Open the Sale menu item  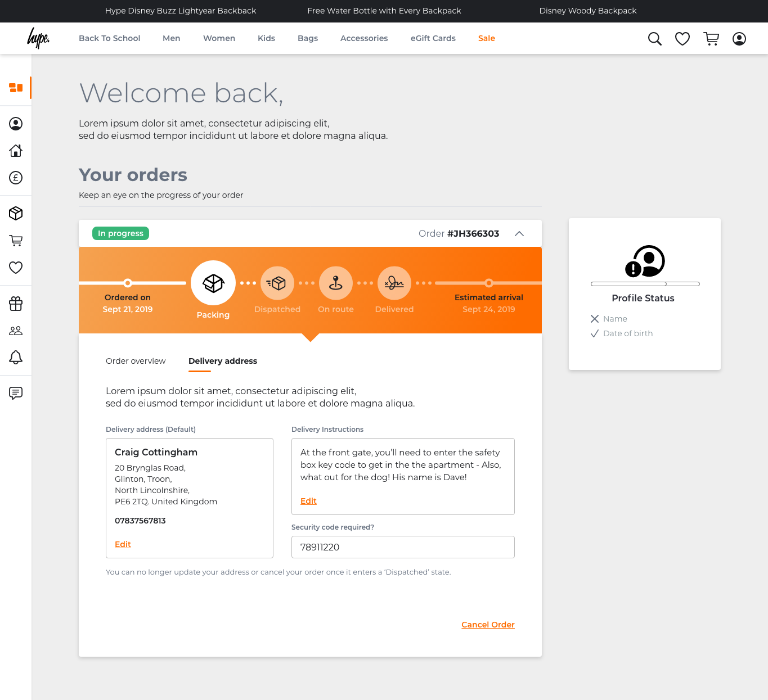click(x=487, y=38)
